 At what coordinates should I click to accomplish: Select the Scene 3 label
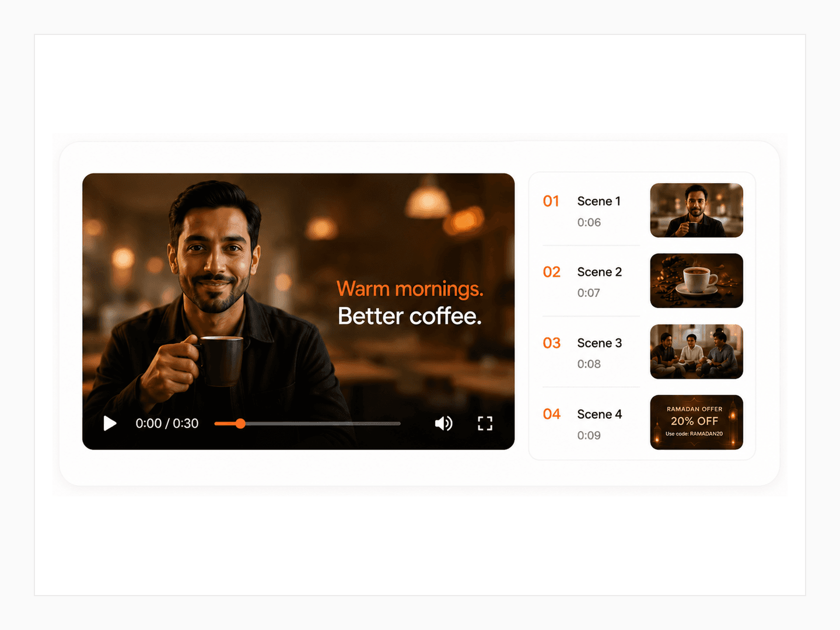point(600,343)
